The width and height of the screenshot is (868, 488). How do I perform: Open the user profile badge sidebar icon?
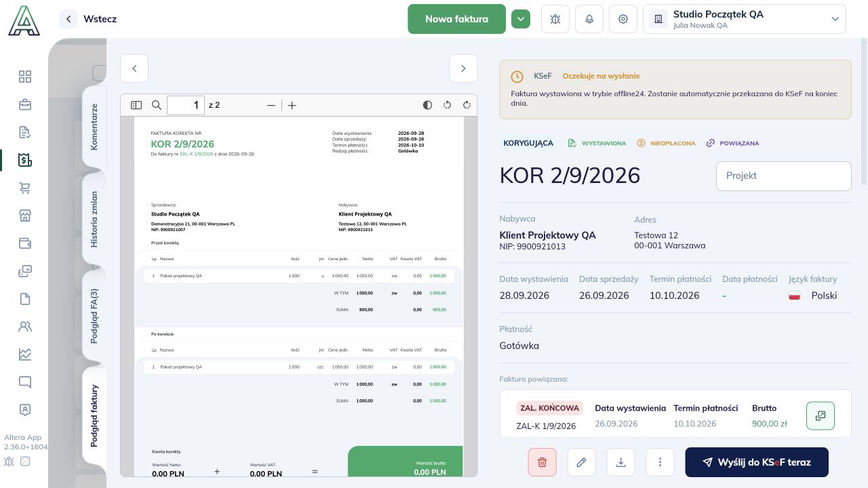pos(25,410)
